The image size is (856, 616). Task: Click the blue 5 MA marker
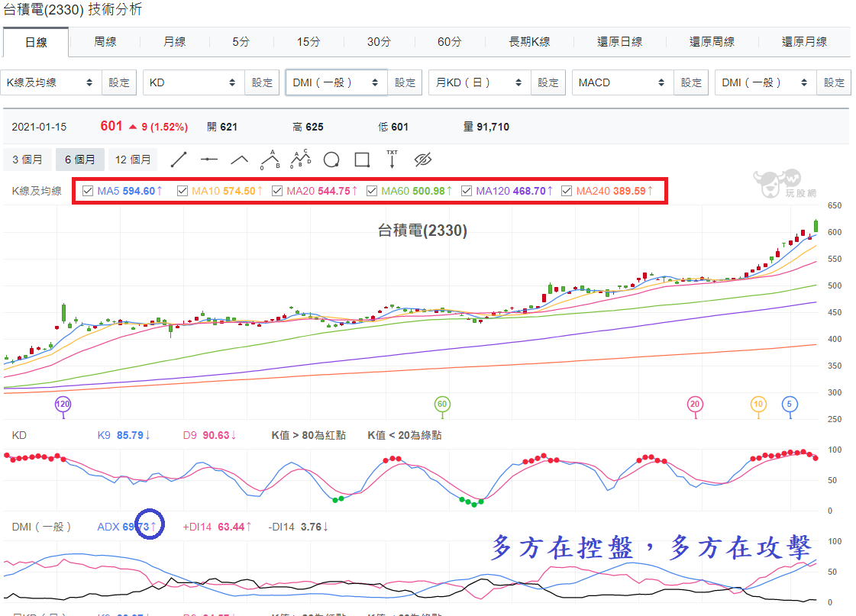click(790, 405)
